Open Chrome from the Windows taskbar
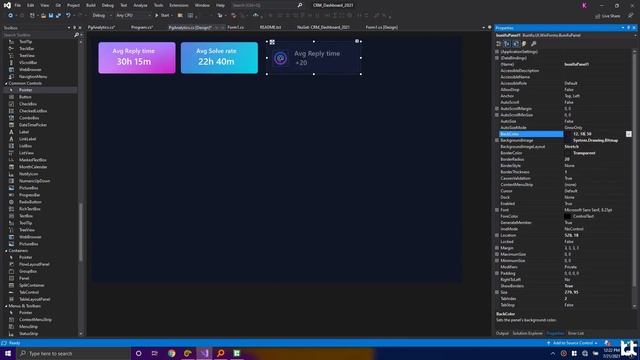The height and width of the screenshot is (360, 640). tap(171, 353)
